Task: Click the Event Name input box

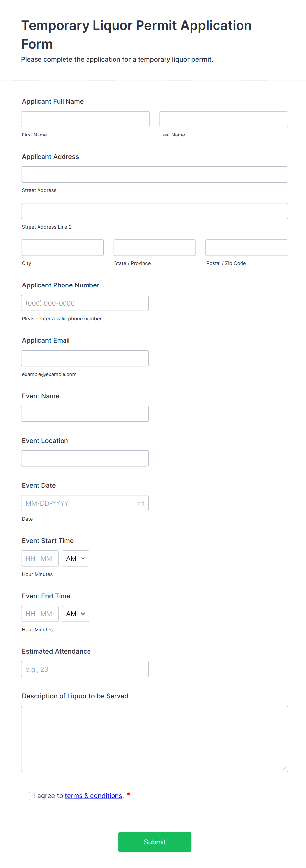Action: pos(85,413)
